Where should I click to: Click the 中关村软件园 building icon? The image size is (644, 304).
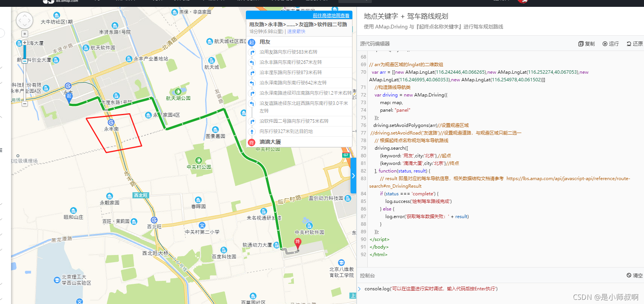pyautogui.click(x=309, y=226)
